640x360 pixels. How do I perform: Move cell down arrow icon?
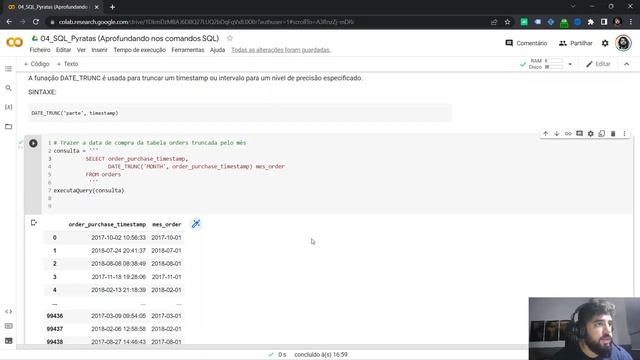(x=557, y=133)
